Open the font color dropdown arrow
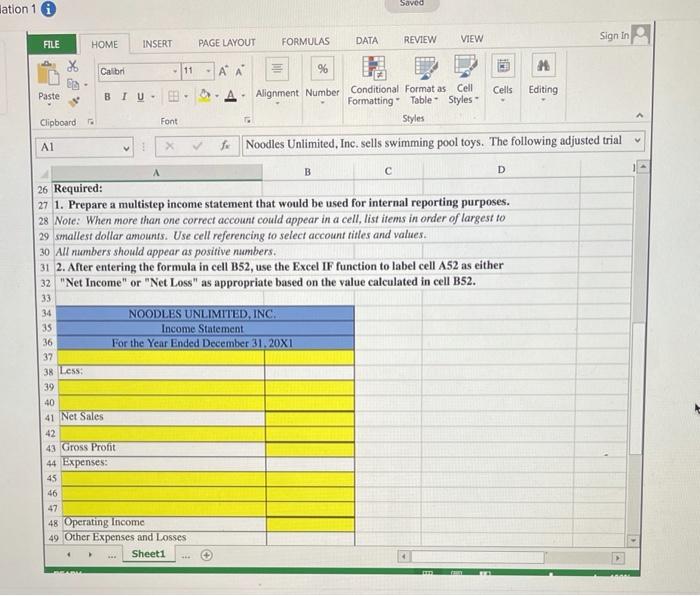Image resolution: width=700 pixels, height=596 pixels. 243,95
